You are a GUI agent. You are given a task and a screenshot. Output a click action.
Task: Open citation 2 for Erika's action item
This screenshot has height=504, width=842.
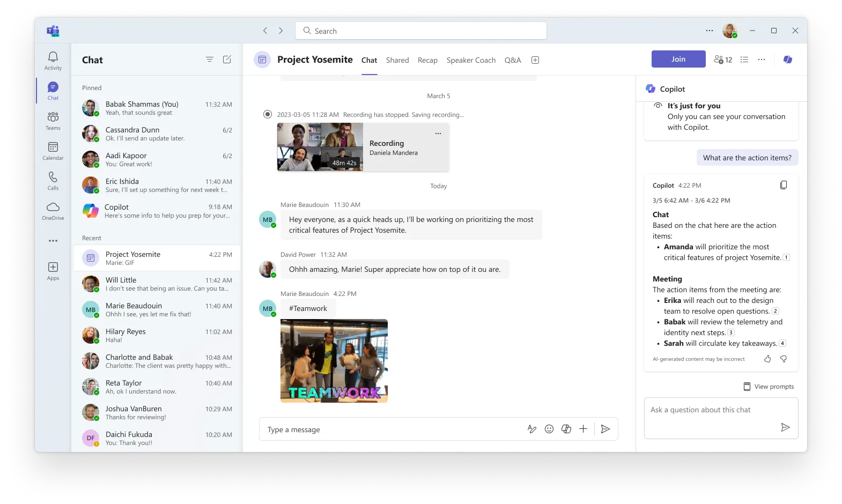coord(775,311)
